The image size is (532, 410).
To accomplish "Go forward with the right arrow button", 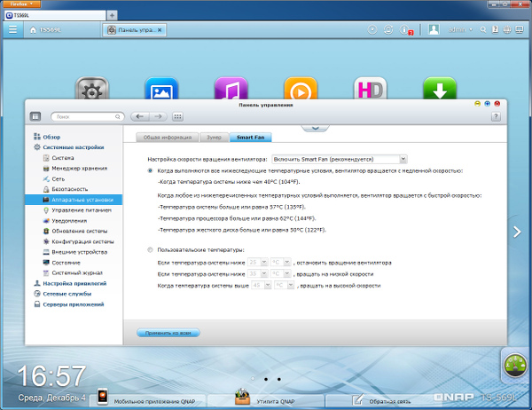I will pos(158,116).
